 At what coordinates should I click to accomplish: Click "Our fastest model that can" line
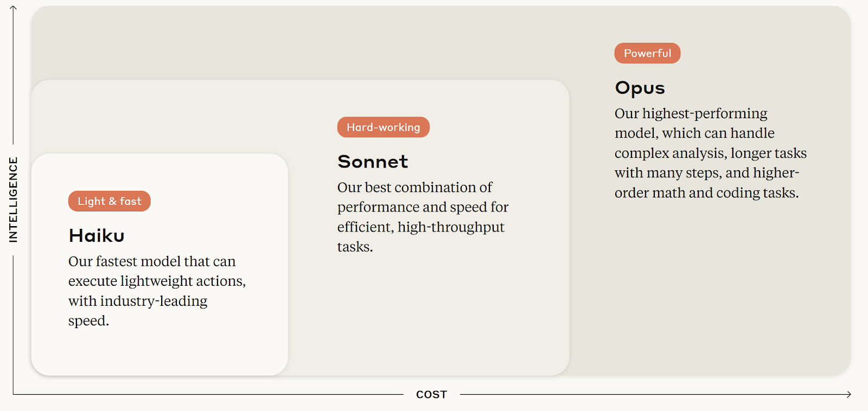(152, 261)
